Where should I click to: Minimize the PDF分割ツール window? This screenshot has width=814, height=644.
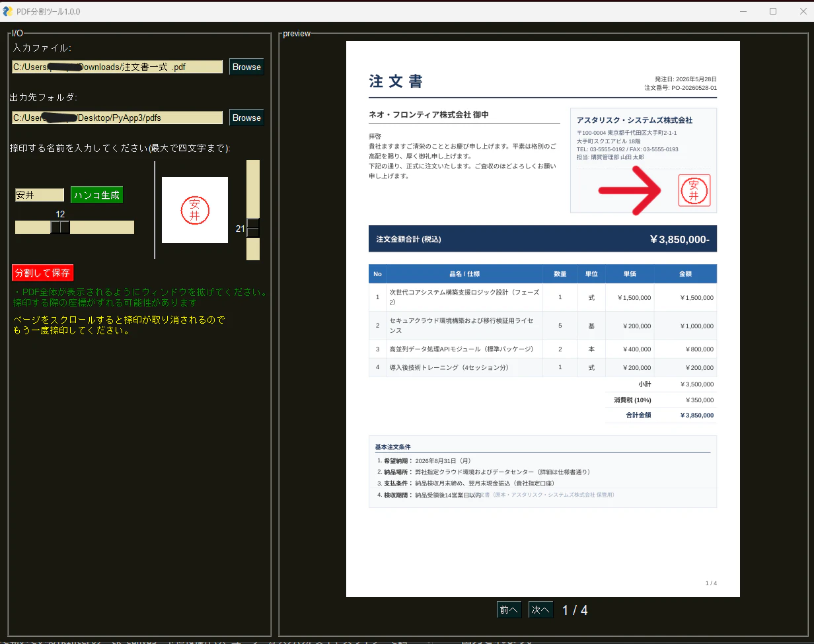743,11
